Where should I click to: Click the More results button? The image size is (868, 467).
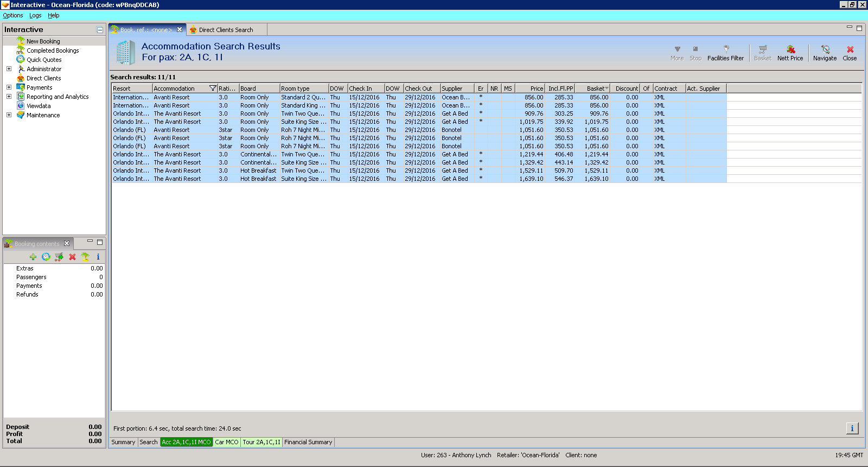[677, 53]
